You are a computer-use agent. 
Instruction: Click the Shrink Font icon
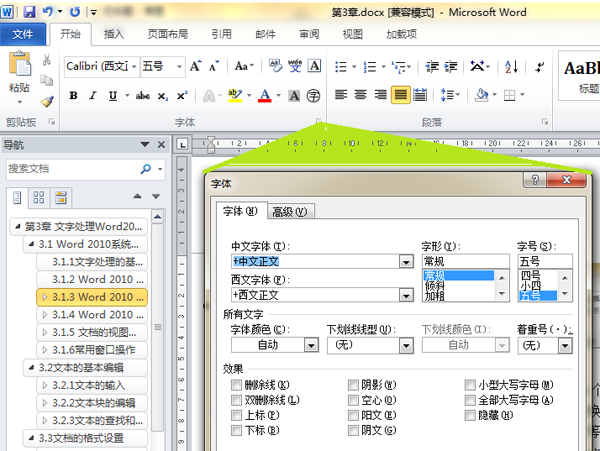coord(214,66)
